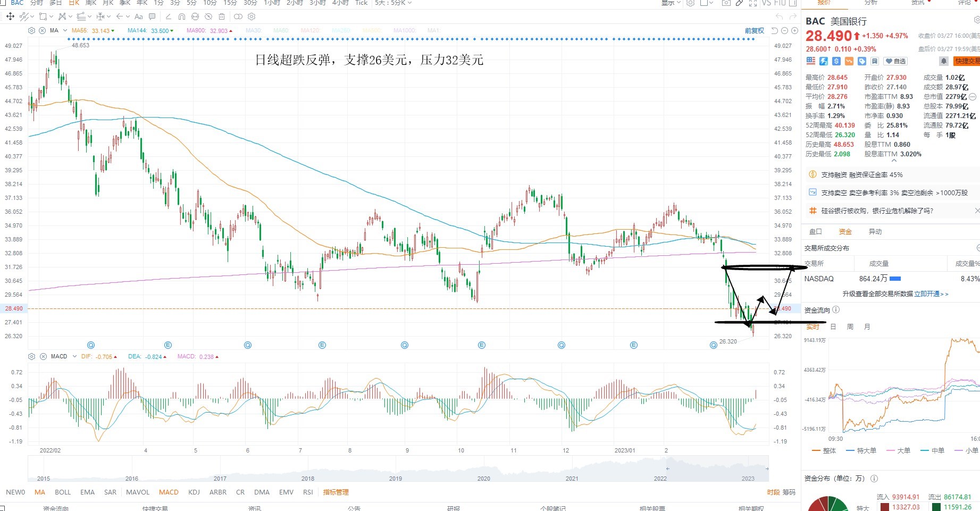Expand the trend-line tools dropdown
The image size is (980, 511).
[x=32, y=16]
